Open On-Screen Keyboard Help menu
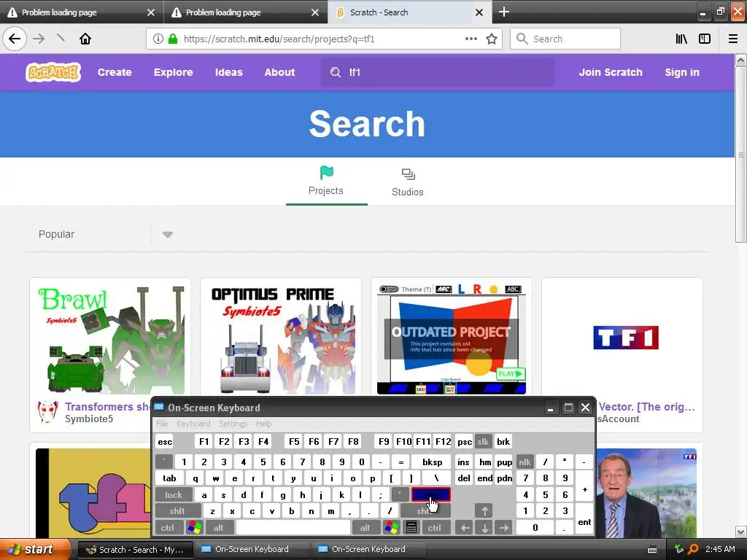 tap(263, 424)
